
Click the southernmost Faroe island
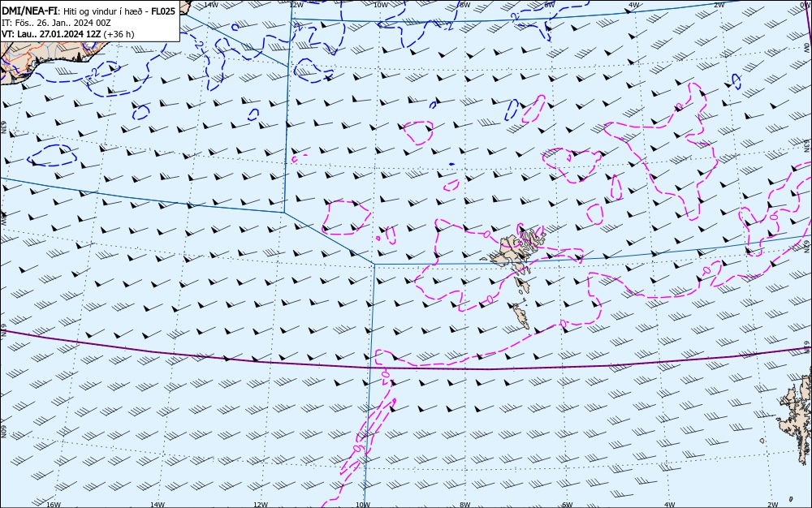point(520,316)
